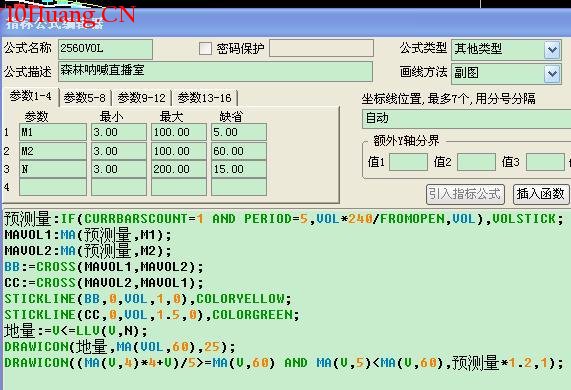Screen dimensions: 571x390
Task: Click the 值2 input field
Action: point(476,162)
